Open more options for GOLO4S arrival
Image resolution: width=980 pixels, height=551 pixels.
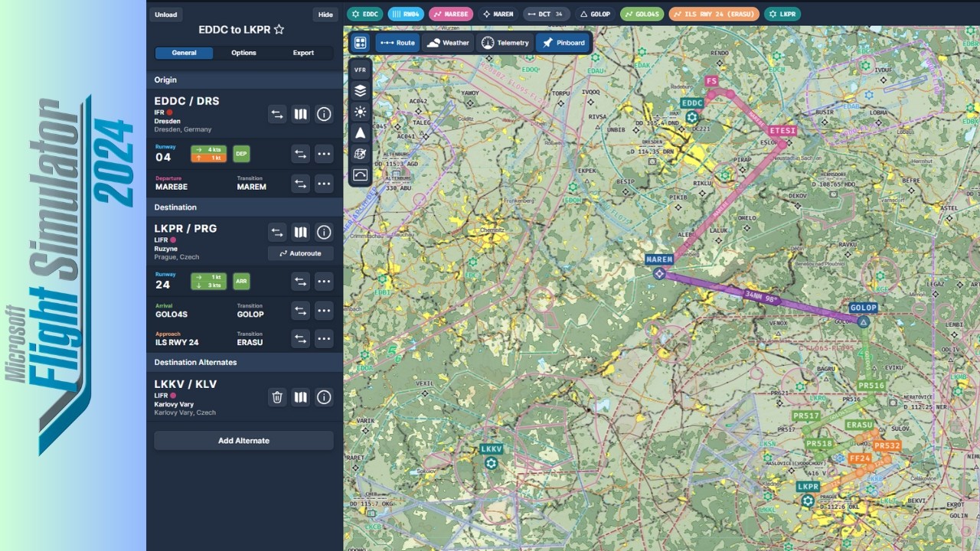[x=324, y=311]
